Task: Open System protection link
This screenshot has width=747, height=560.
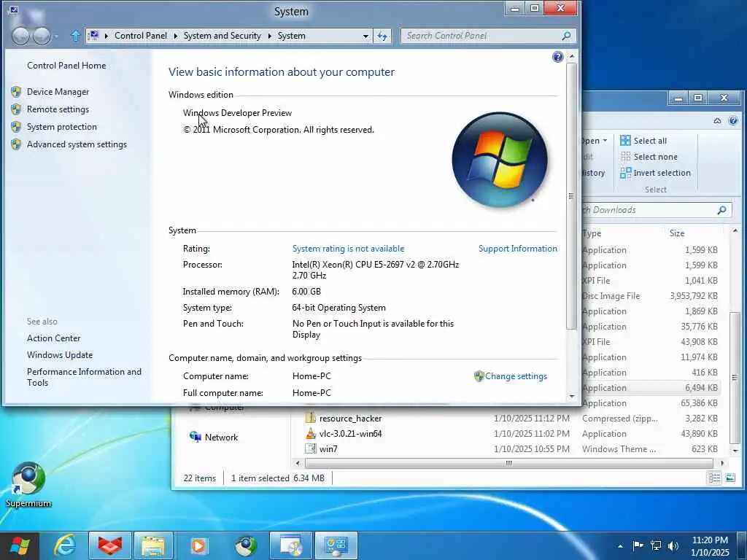Action: [61, 127]
